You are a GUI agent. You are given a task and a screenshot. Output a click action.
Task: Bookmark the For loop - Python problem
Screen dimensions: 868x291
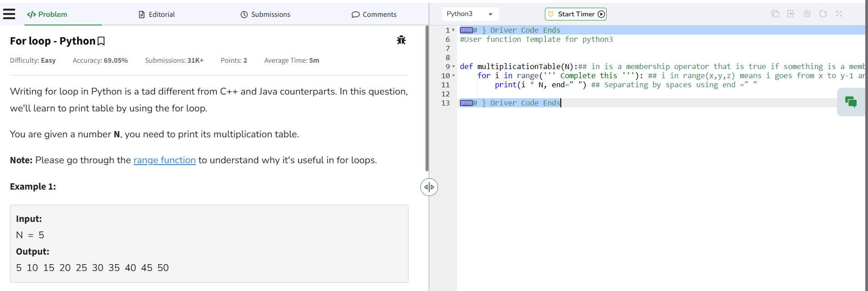pos(101,41)
